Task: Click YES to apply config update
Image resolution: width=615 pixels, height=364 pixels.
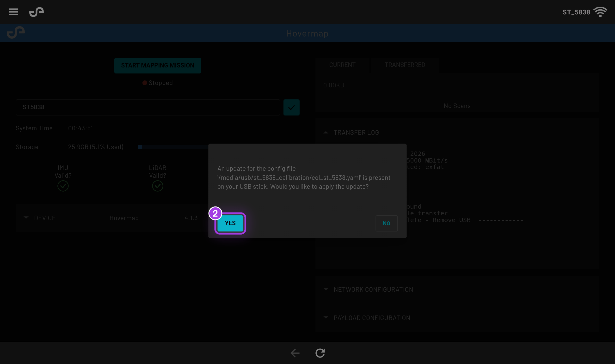Action: (x=230, y=223)
